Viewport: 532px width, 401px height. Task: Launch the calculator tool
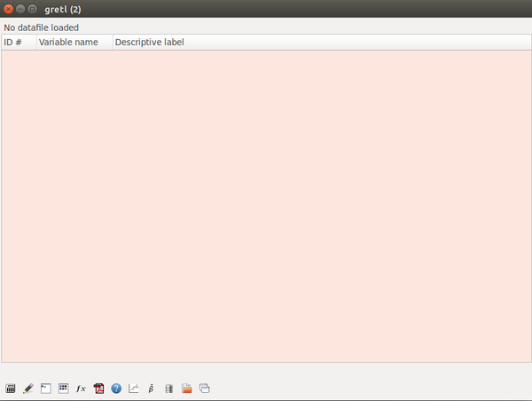click(x=11, y=388)
